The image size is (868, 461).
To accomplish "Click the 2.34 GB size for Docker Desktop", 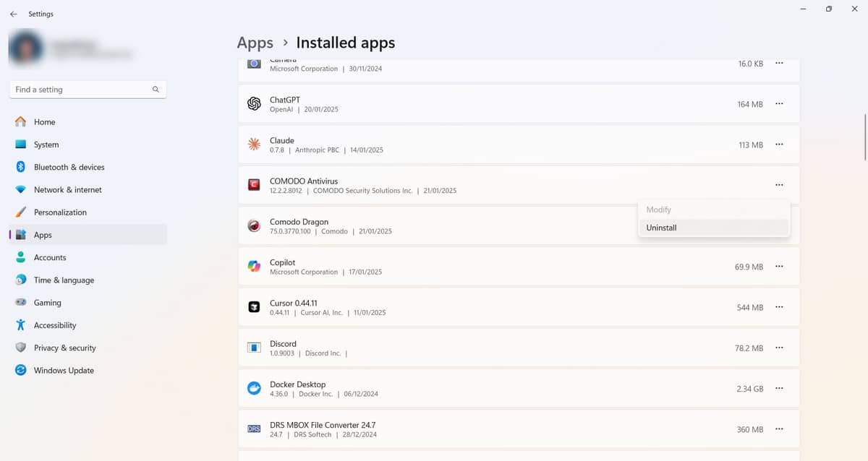I will [x=750, y=389].
